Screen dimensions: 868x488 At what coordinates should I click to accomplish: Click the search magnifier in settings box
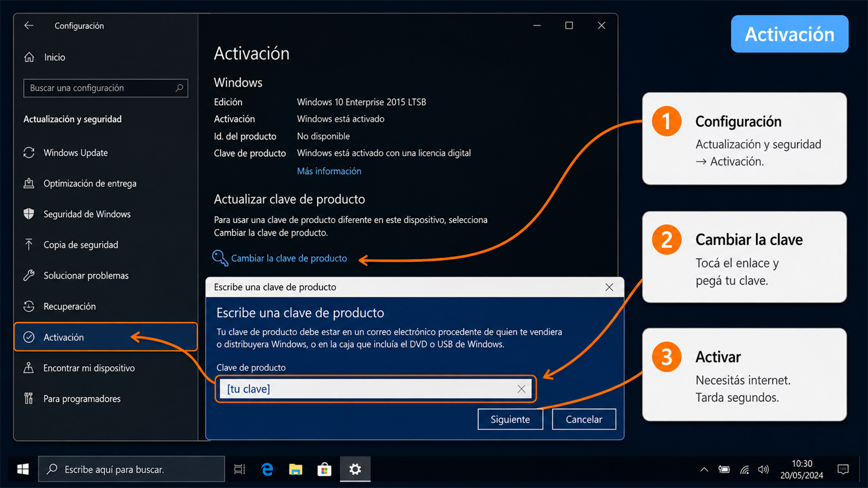[x=179, y=88]
